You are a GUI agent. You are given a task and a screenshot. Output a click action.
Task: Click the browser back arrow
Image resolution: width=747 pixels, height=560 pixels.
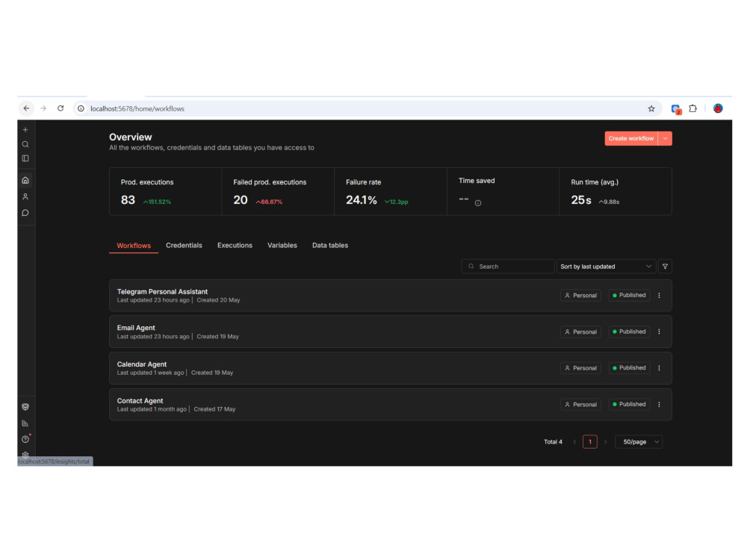pyautogui.click(x=26, y=108)
